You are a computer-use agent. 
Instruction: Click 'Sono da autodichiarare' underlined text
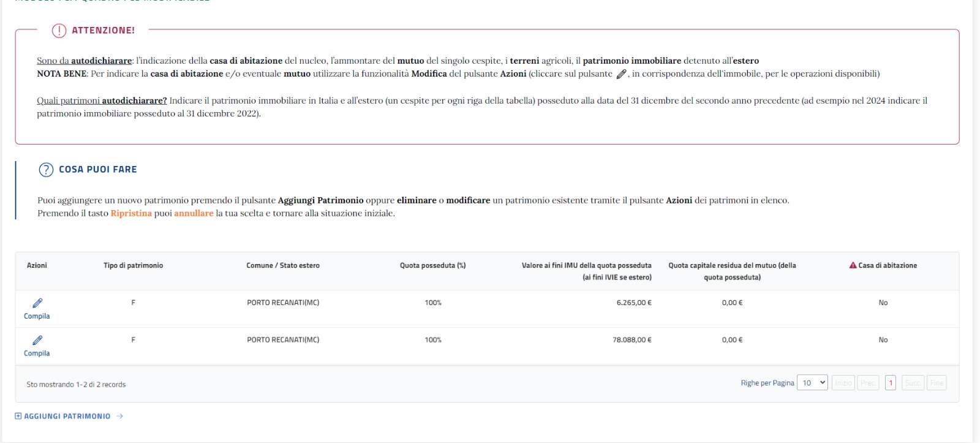pyautogui.click(x=85, y=61)
